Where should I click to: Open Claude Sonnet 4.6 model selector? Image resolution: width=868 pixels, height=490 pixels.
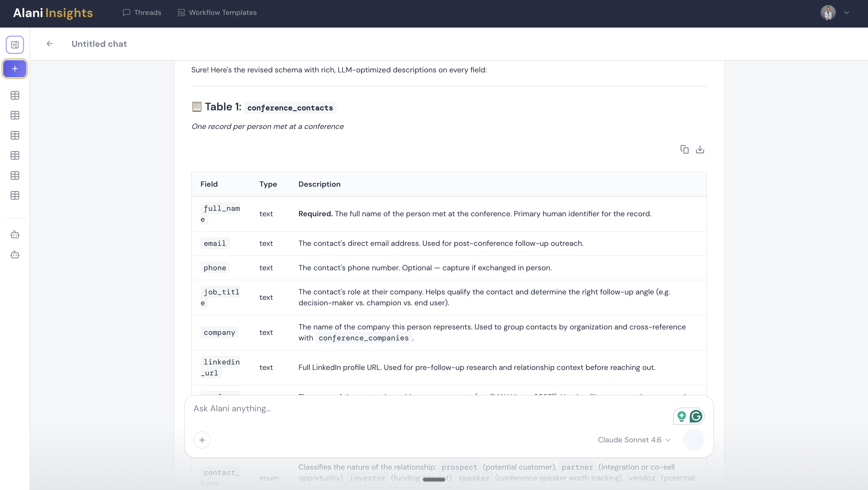[634, 440]
